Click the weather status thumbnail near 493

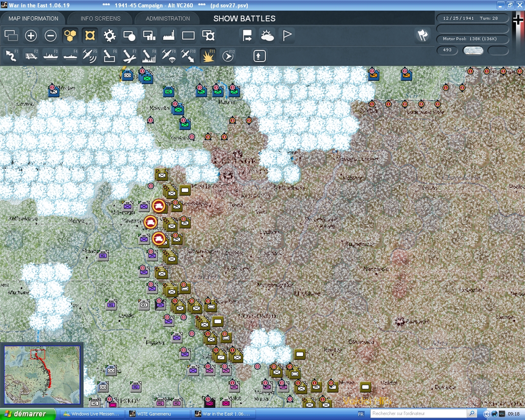point(473,50)
